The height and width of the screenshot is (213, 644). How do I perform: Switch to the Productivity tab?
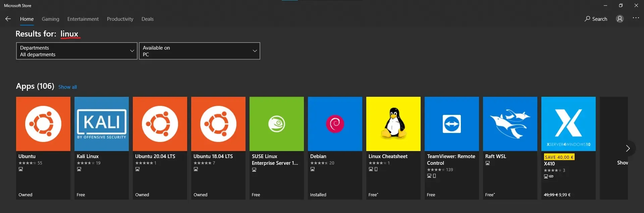point(120,19)
